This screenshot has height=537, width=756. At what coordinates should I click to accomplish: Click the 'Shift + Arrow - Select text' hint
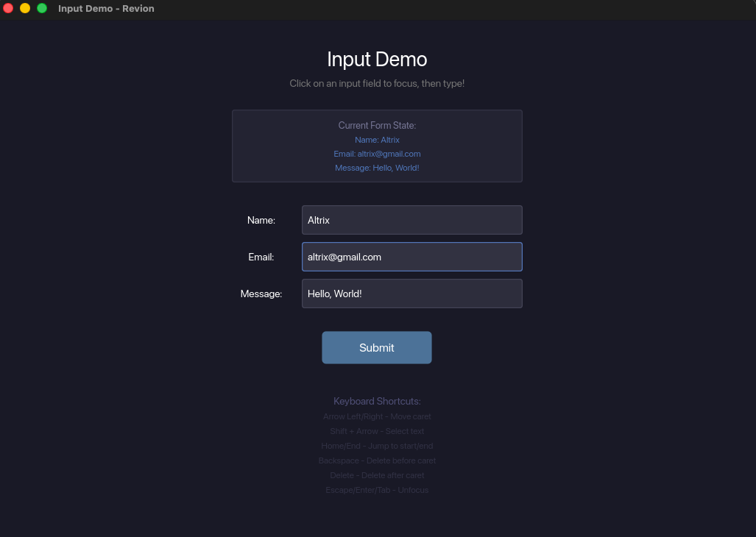(x=377, y=431)
